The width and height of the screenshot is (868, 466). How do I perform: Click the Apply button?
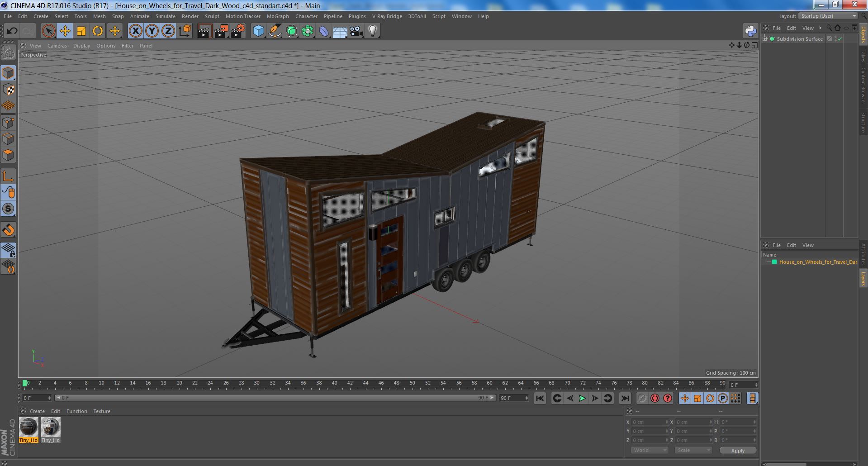coord(738,451)
